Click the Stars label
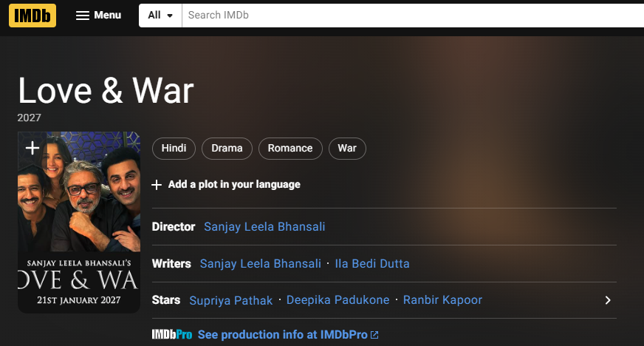 [166, 300]
